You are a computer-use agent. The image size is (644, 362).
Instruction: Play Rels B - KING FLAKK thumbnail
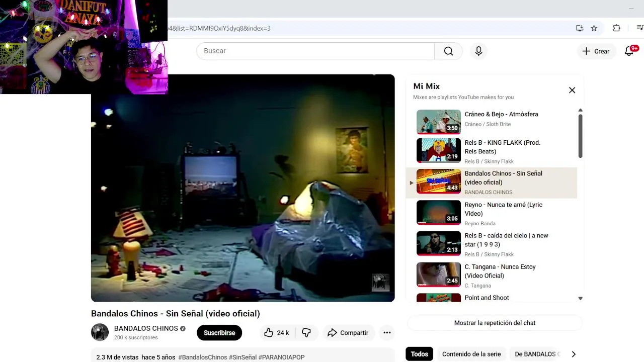438,150
